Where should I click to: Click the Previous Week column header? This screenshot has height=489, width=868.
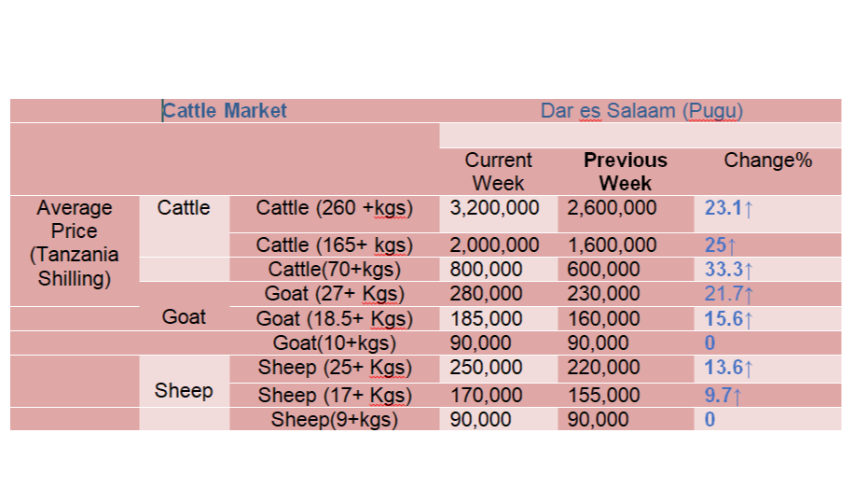[626, 171]
